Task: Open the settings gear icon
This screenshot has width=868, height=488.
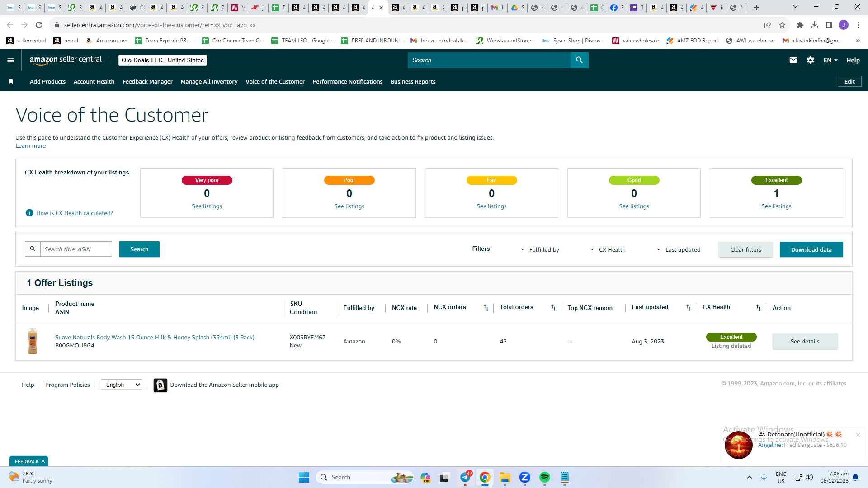Action: coord(811,60)
